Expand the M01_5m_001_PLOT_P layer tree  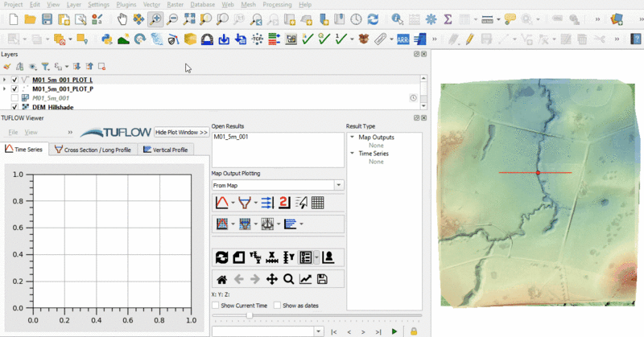(4, 88)
